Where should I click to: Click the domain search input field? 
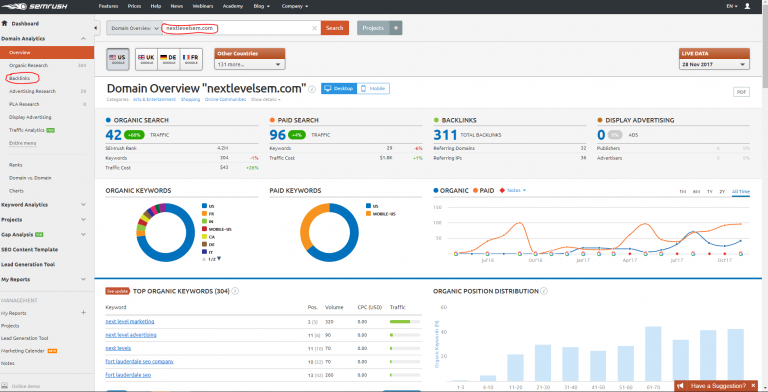(x=241, y=28)
